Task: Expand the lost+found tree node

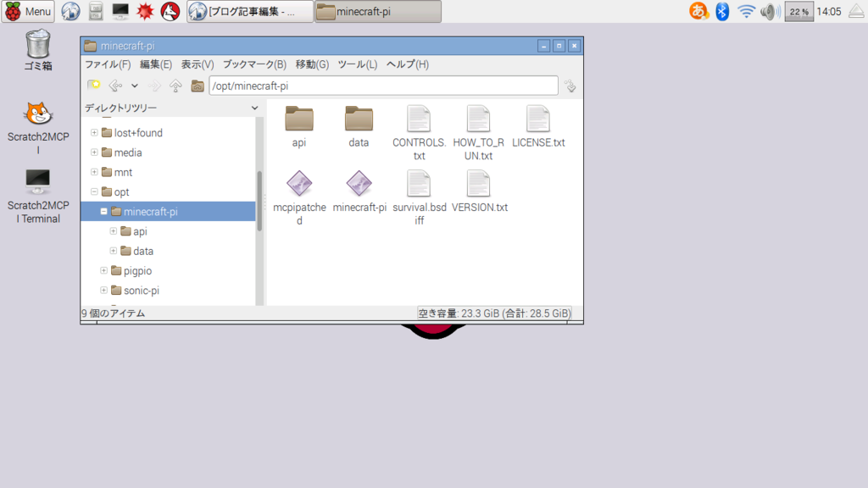Action: 94,133
